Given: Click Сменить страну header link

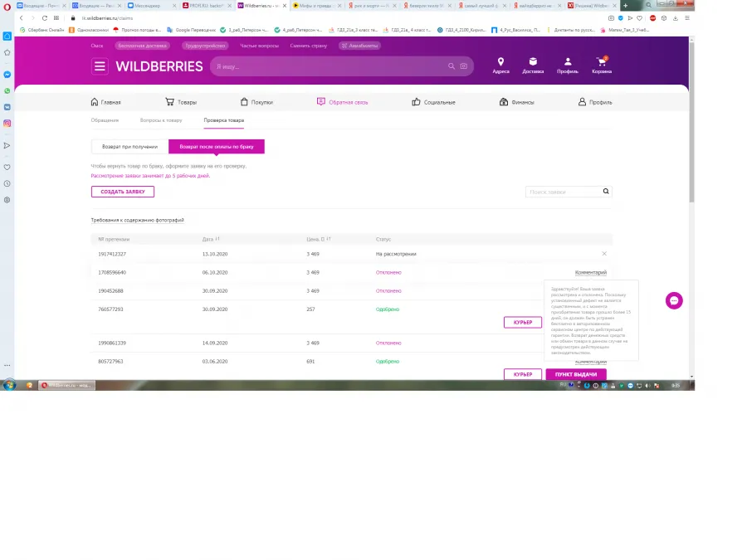Looking at the screenshot, I should pyautogui.click(x=309, y=46).
